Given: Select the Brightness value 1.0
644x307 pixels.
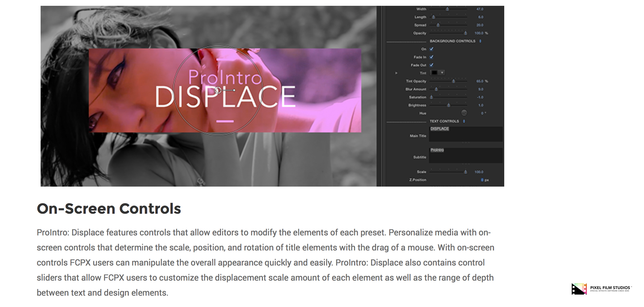Looking at the screenshot, I should (481, 105).
